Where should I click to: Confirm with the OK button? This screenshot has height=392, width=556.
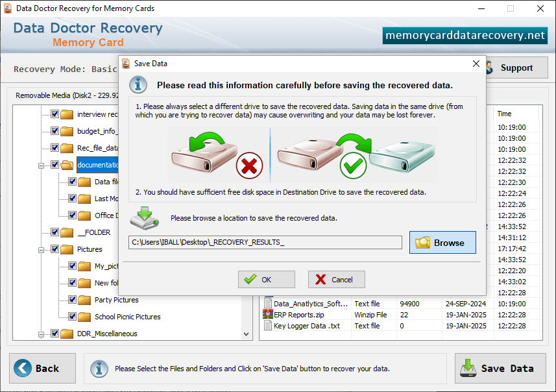[266, 280]
